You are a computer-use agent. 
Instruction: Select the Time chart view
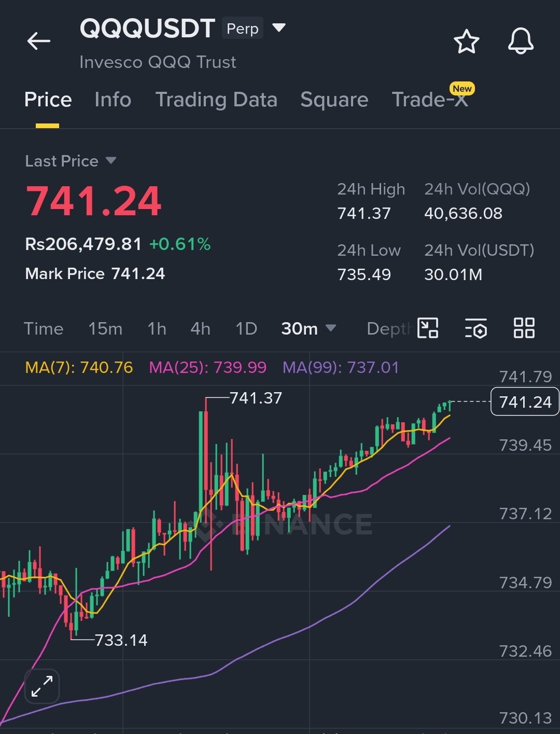coord(44,329)
